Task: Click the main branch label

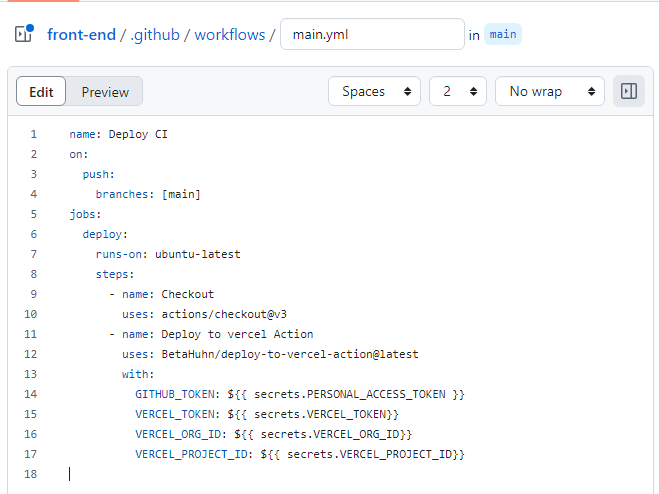Action: [x=503, y=34]
